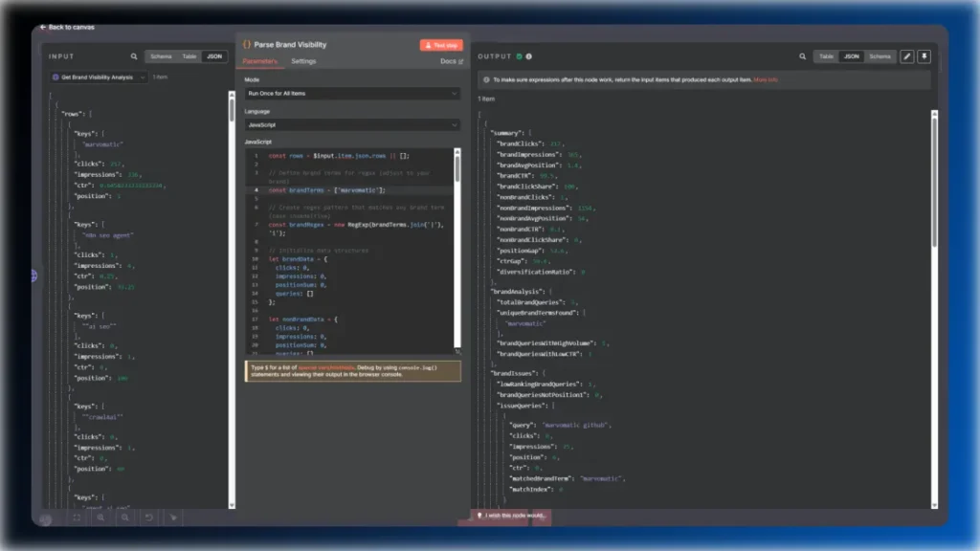This screenshot has width=980, height=551.
Task: Click the OUTPUT info icon
Action: click(x=528, y=56)
